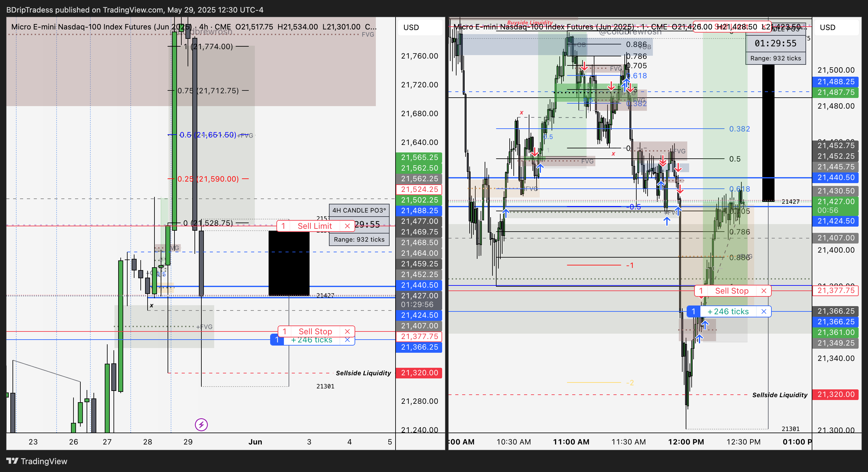Screen dimensions: 868x472
Task: Click the Sellside Liquidity label on 4h chart
Action: click(x=363, y=373)
